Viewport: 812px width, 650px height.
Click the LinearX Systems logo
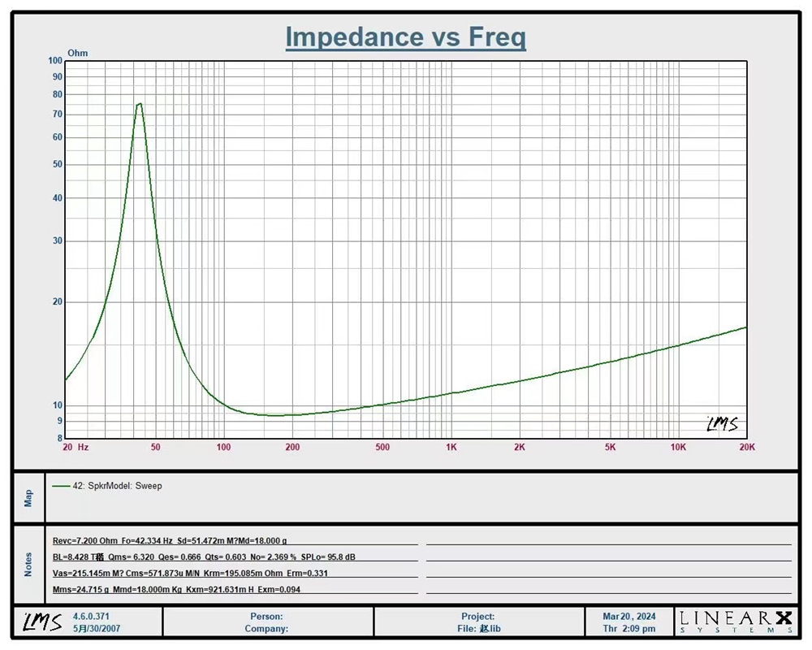(736, 622)
